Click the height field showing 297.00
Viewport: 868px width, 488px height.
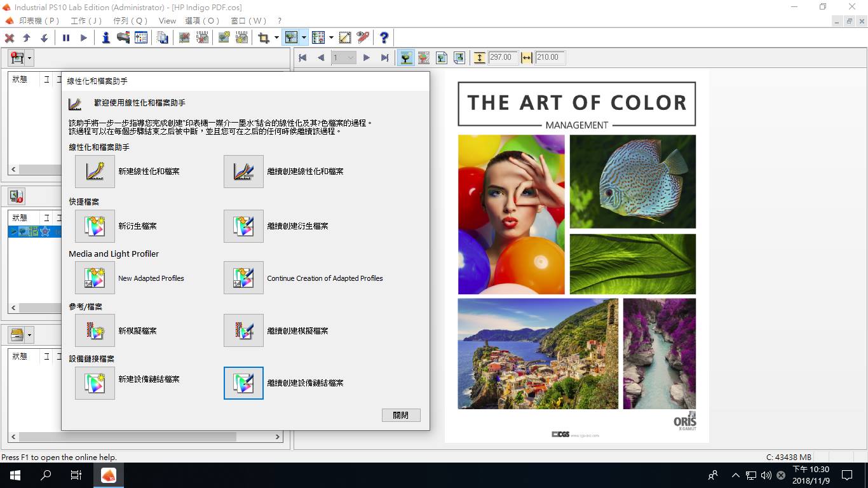[x=503, y=58]
